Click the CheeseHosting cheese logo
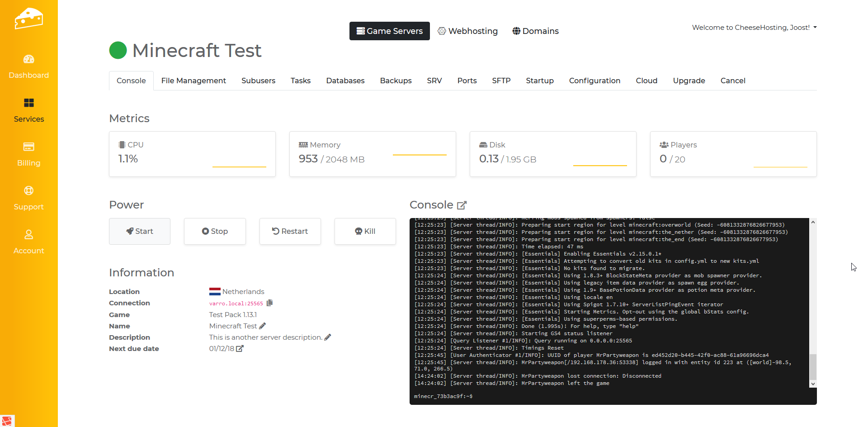Image resolution: width=868 pixels, height=427 pixels. click(28, 19)
